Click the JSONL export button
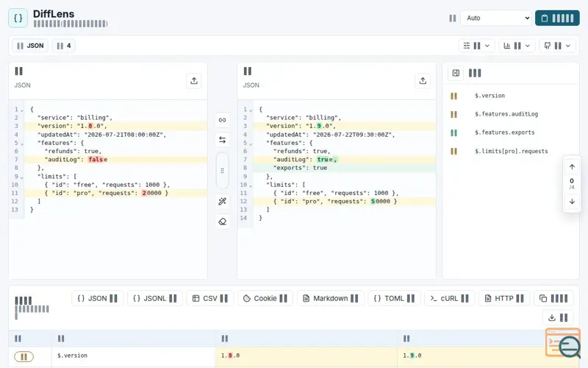Image resolution: width=588 pixels, height=368 pixels. click(155, 298)
